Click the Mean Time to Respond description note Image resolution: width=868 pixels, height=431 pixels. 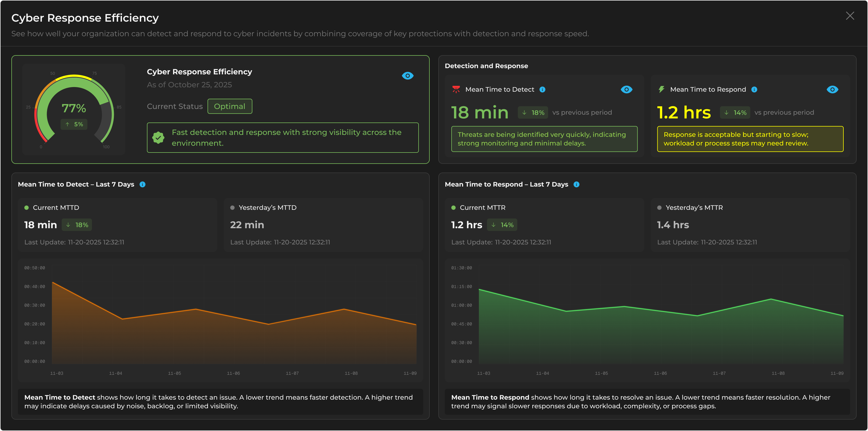pyautogui.click(x=647, y=402)
